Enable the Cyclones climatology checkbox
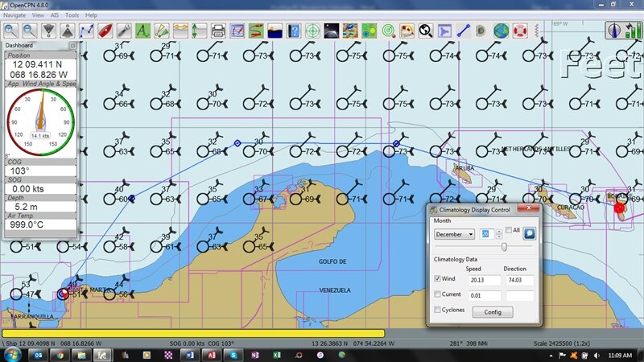The image size is (644, 362). click(437, 310)
